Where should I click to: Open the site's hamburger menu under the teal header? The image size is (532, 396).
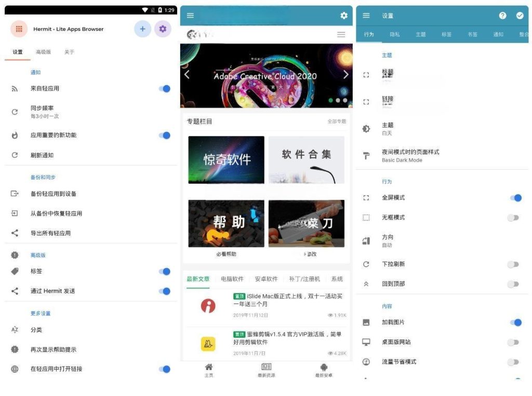point(341,35)
